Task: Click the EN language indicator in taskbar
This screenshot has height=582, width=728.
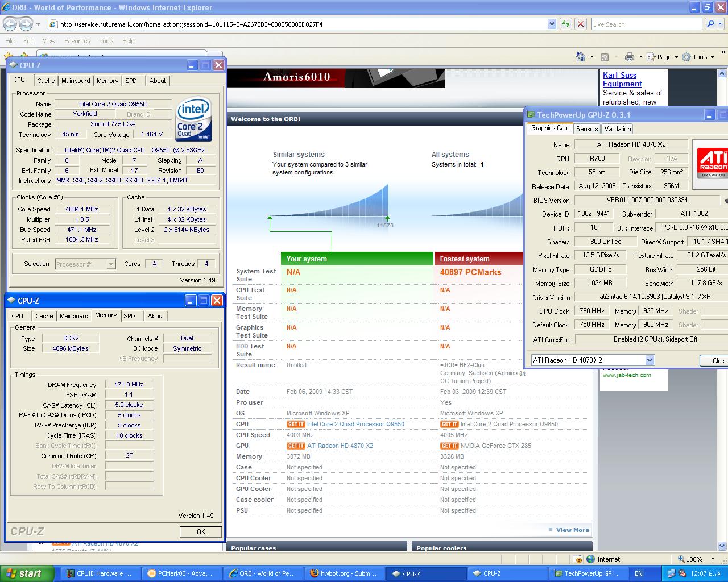Action: 639,573
